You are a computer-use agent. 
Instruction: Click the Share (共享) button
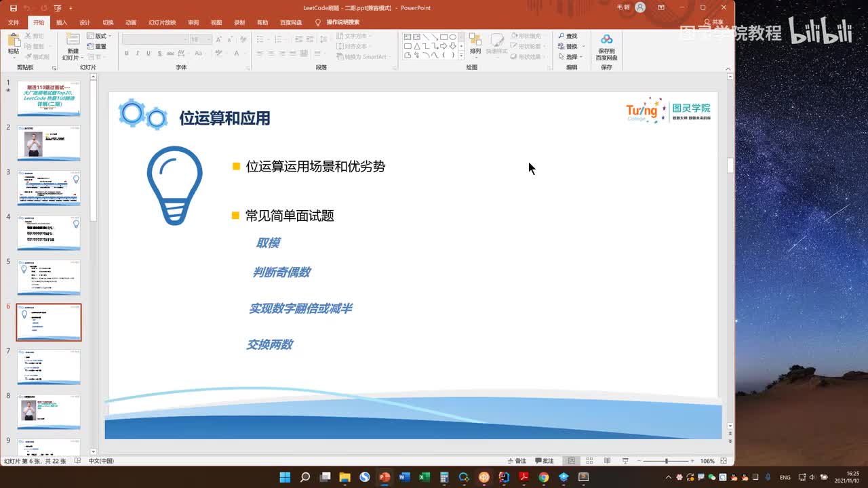click(x=714, y=22)
